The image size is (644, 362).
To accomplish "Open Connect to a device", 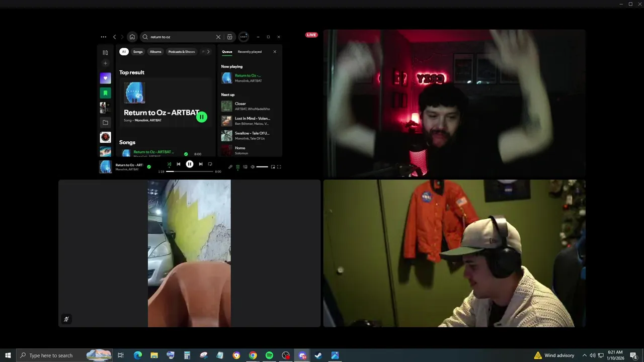I will [x=245, y=167].
